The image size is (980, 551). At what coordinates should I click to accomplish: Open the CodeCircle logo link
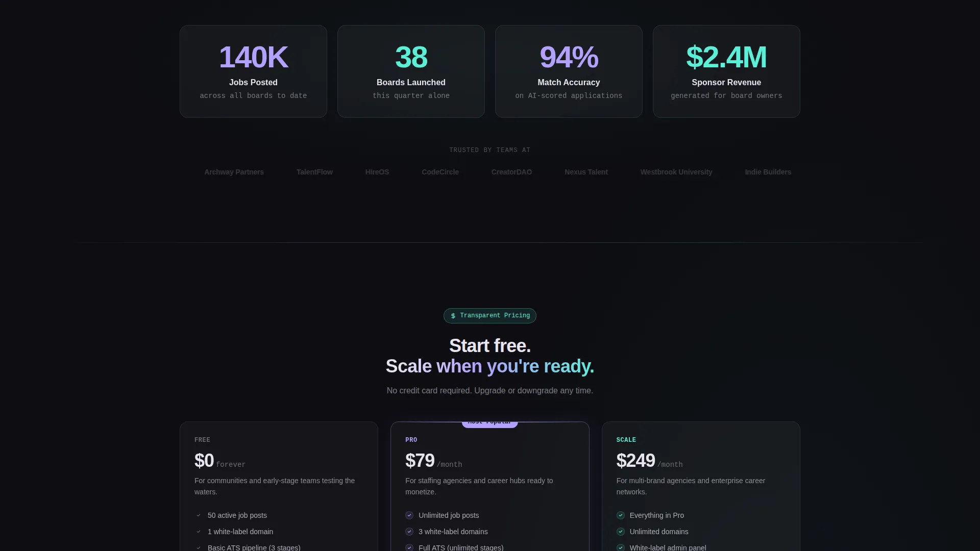[440, 172]
